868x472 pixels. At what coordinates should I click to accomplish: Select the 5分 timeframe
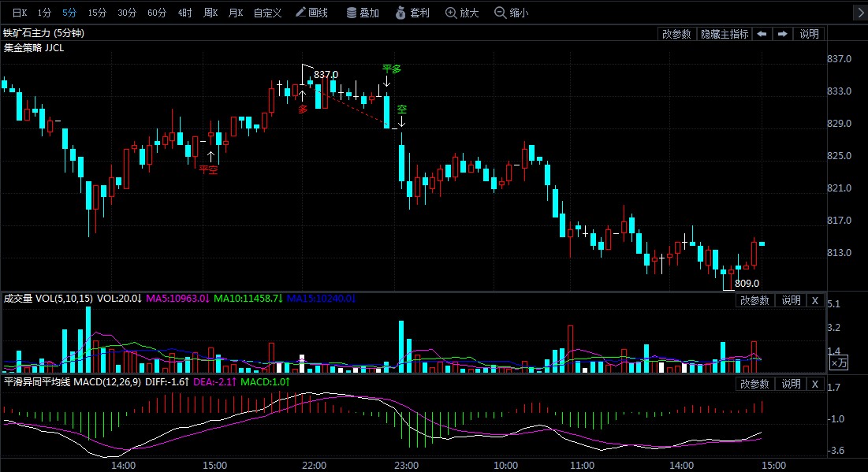[x=69, y=13]
